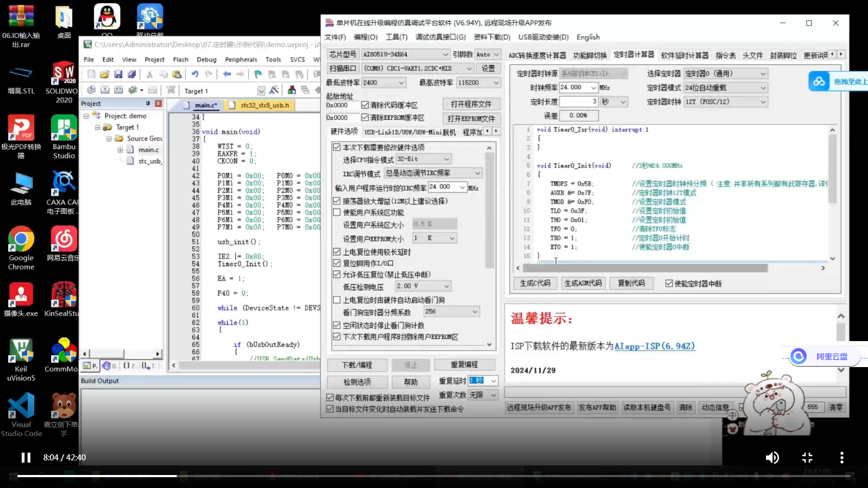Pause the video playback
The width and height of the screenshot is (868, 488).
point(25,458)
